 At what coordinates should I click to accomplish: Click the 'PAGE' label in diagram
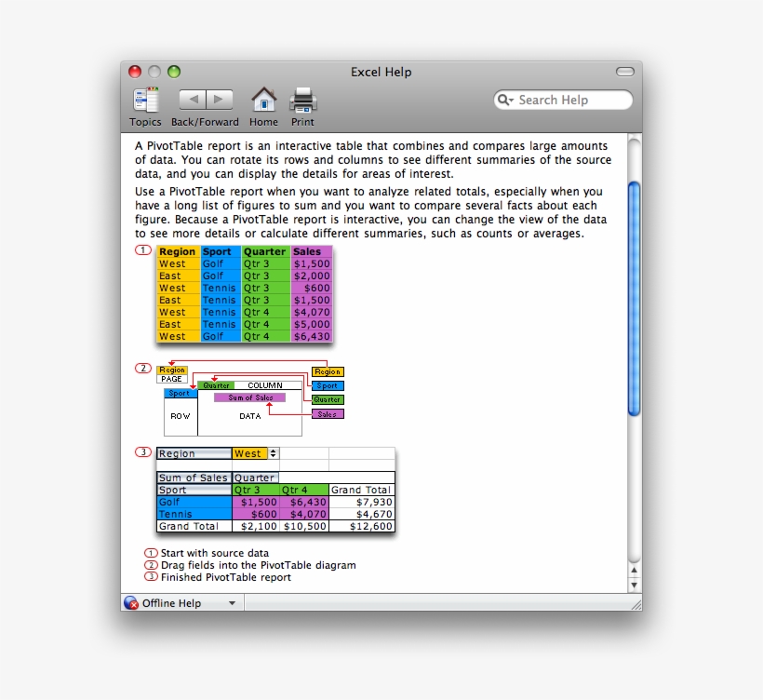171,379
